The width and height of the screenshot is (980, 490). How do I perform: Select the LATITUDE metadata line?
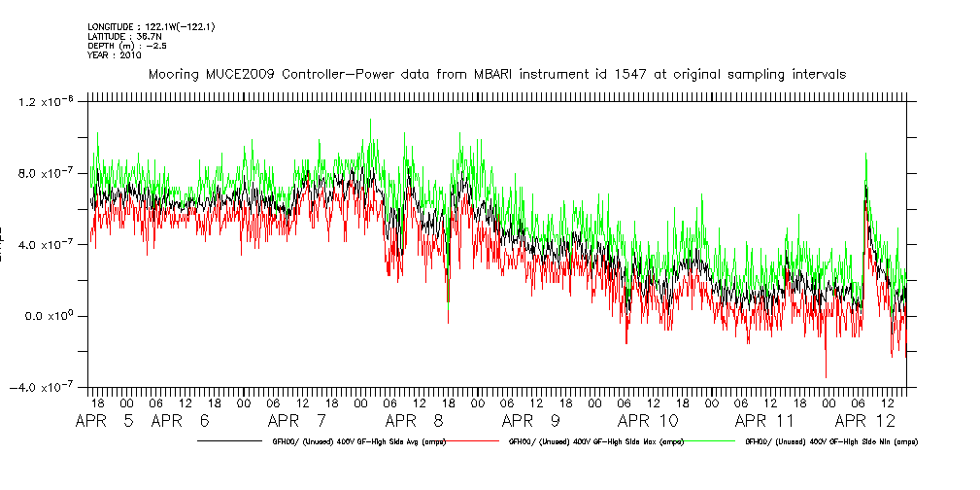[x=122, y=36]
